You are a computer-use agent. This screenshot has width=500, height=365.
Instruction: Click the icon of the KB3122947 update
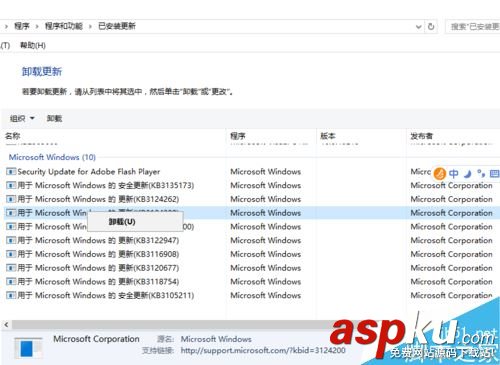(11, 240)
